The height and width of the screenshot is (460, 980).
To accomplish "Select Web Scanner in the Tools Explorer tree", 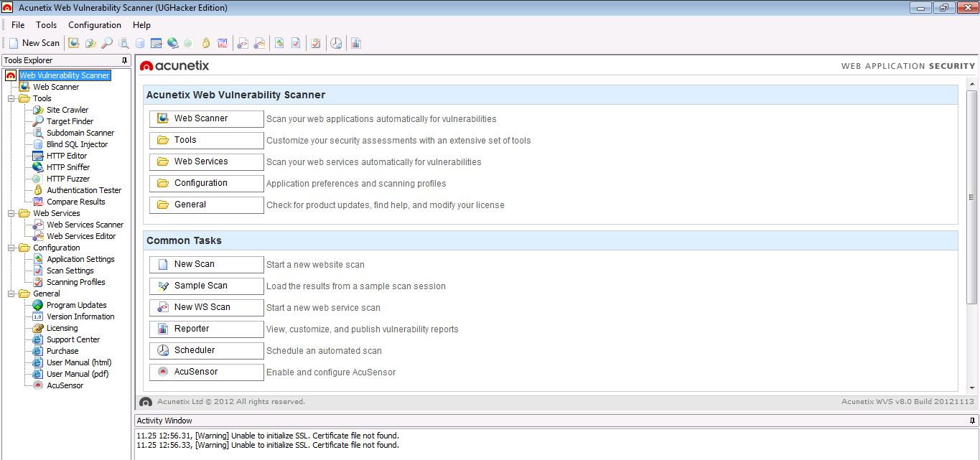I will click(56, 87).
